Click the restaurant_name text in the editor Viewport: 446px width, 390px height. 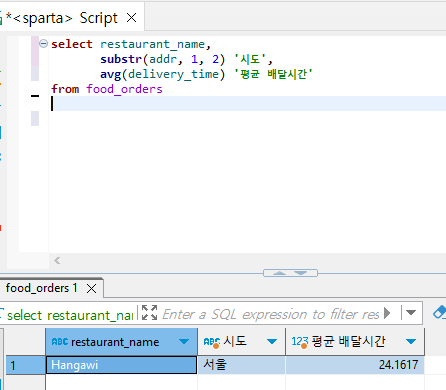coord(152,44)
